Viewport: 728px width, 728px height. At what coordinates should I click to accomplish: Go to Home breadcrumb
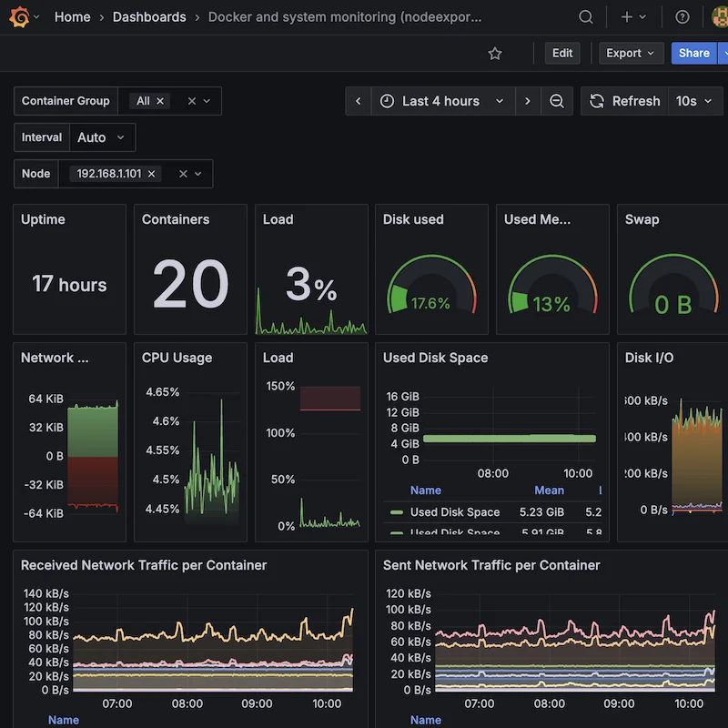tap(72, 16)
